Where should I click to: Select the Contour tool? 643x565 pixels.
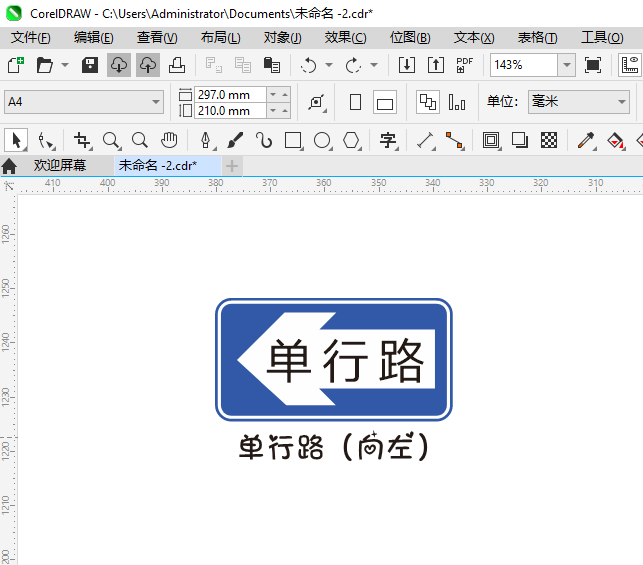(491, 140)
